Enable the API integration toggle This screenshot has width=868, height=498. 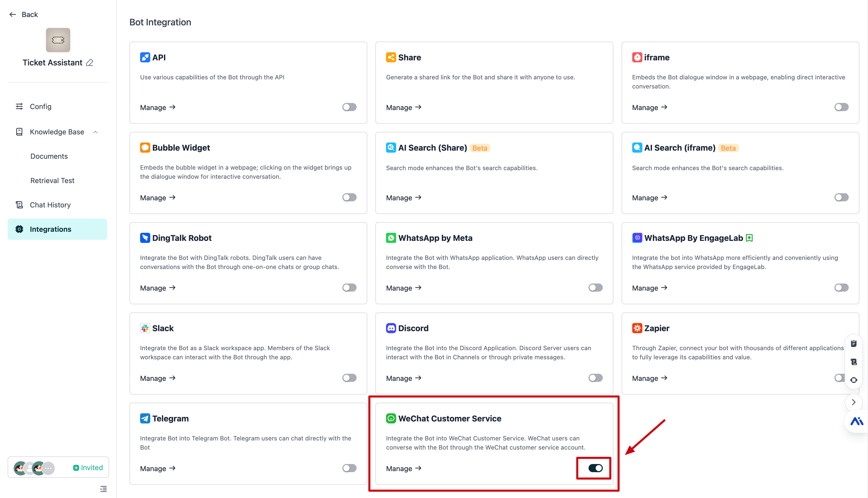[349, 107]
